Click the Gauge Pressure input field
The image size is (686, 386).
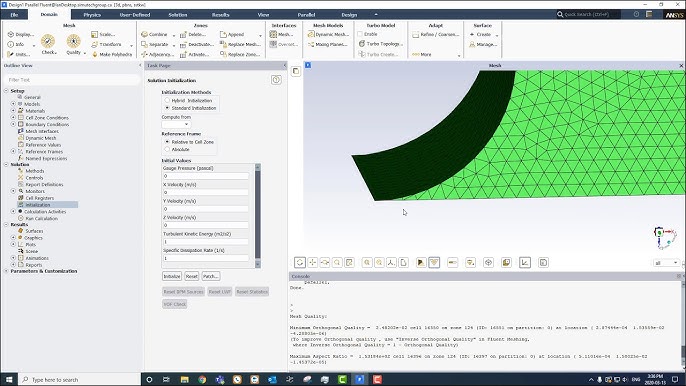pos(206,176)
